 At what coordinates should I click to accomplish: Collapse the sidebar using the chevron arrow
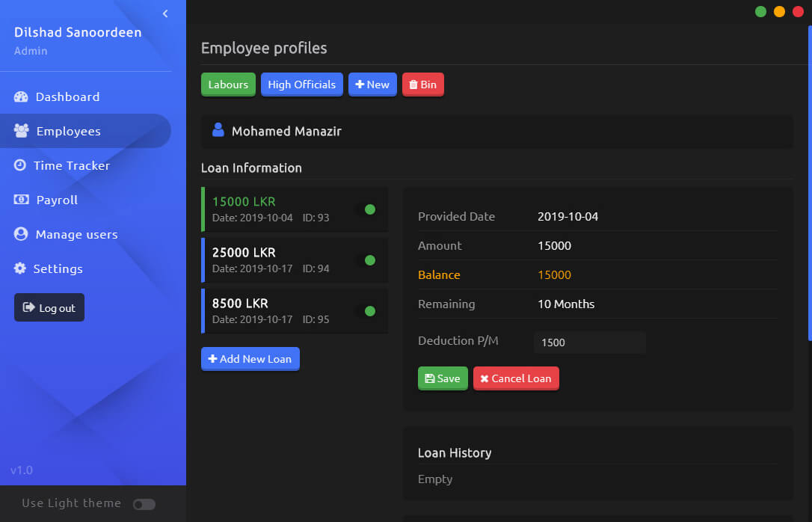tap(165, 13)
